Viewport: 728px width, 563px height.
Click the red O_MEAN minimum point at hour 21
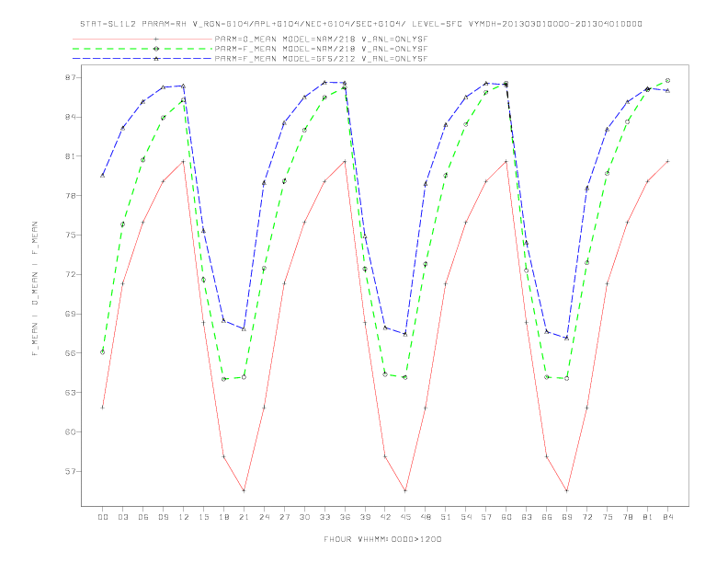244,490
